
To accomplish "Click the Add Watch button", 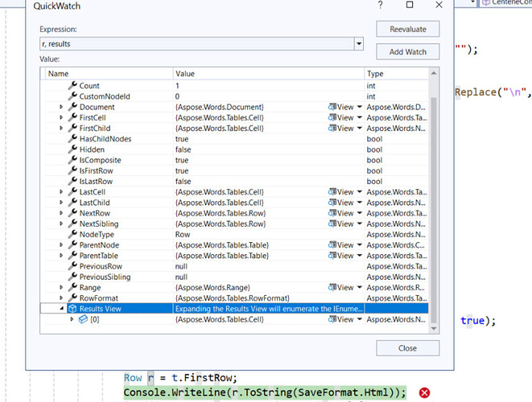I will point(407,51).
